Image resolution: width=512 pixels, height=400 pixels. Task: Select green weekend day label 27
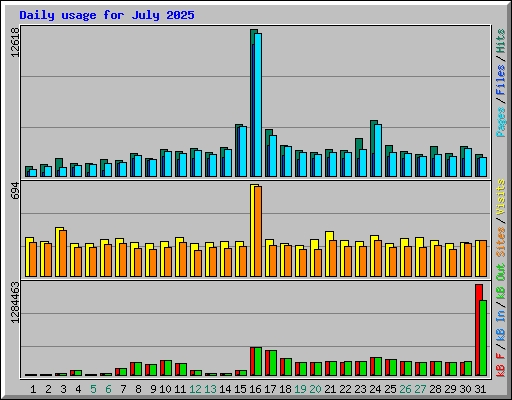coord(420,389)
